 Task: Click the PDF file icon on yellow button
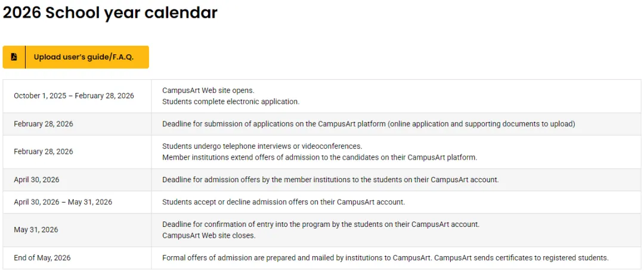point(14,57)
